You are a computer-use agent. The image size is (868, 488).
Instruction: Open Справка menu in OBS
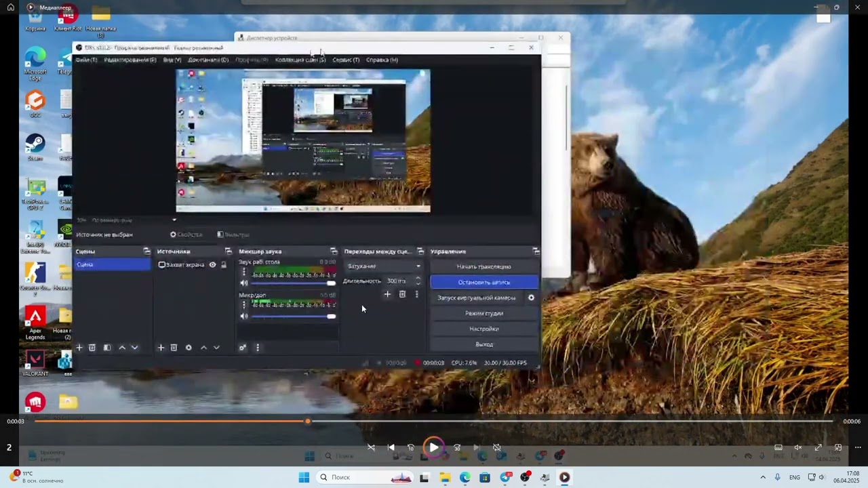pyautogui.click(x=382, y=60)
